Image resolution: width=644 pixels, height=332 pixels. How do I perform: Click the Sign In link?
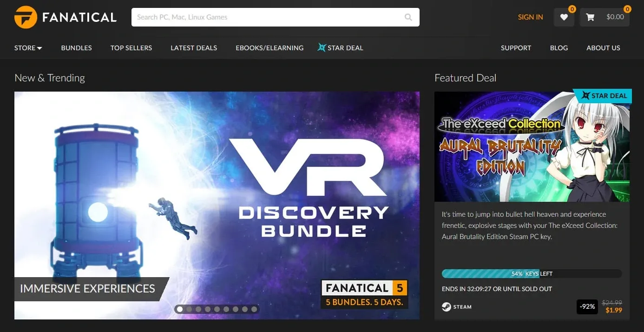530,17
